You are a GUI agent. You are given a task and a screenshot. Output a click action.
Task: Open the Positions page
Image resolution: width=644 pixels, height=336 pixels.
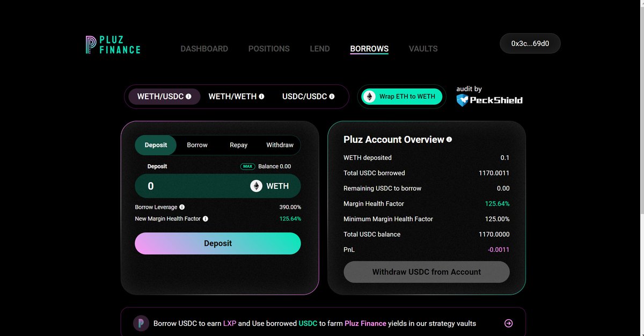[269, 49]
